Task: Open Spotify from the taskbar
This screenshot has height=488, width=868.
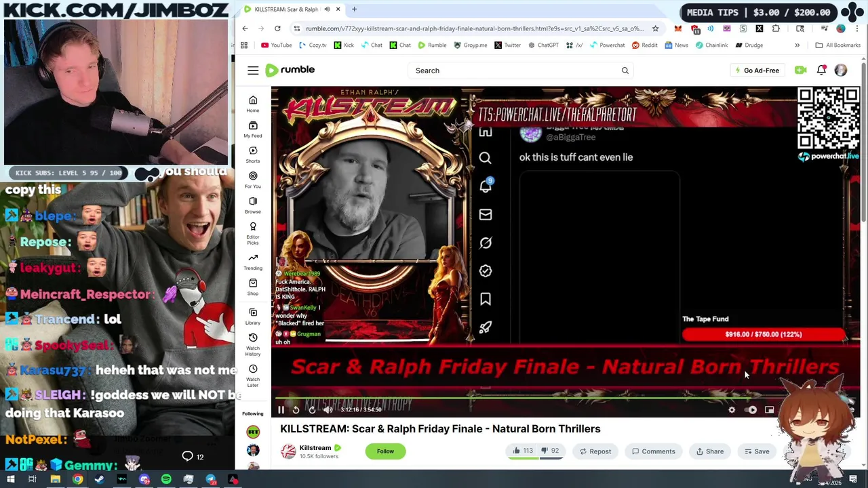Action: [166, 479]
